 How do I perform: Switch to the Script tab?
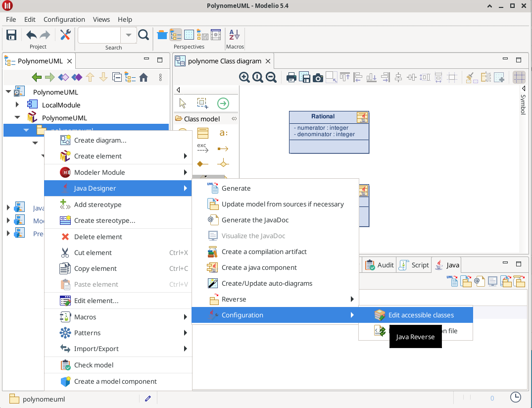point(414,265)
